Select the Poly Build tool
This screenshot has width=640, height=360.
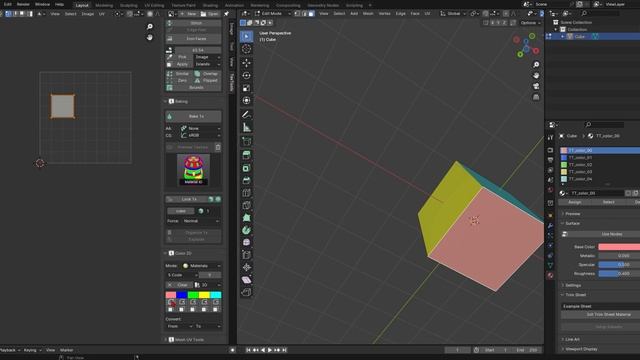coord(246,218)
